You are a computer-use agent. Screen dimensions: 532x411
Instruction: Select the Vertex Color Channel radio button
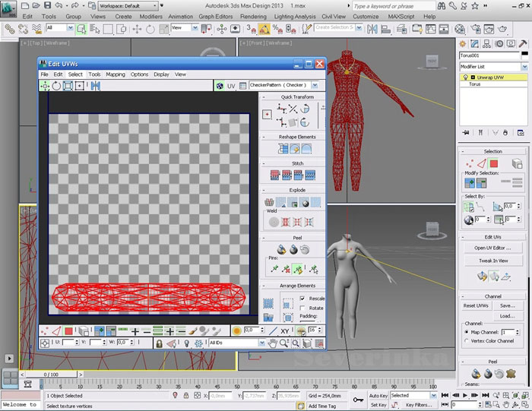point(467,342)
